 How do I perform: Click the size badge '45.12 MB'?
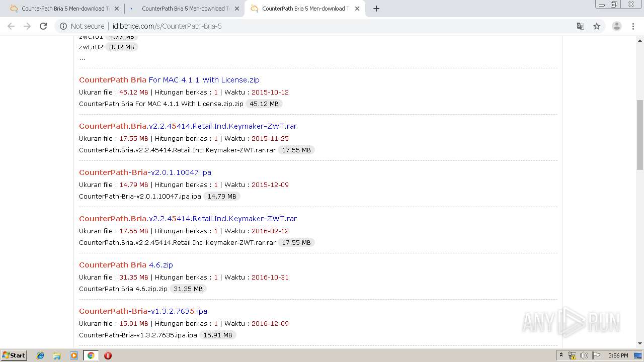(264, 104)
